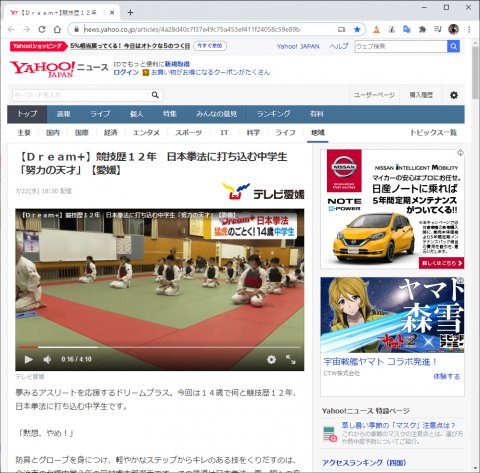Seek within the video progress bar
480x473 pixels.
tap(160, 347)
